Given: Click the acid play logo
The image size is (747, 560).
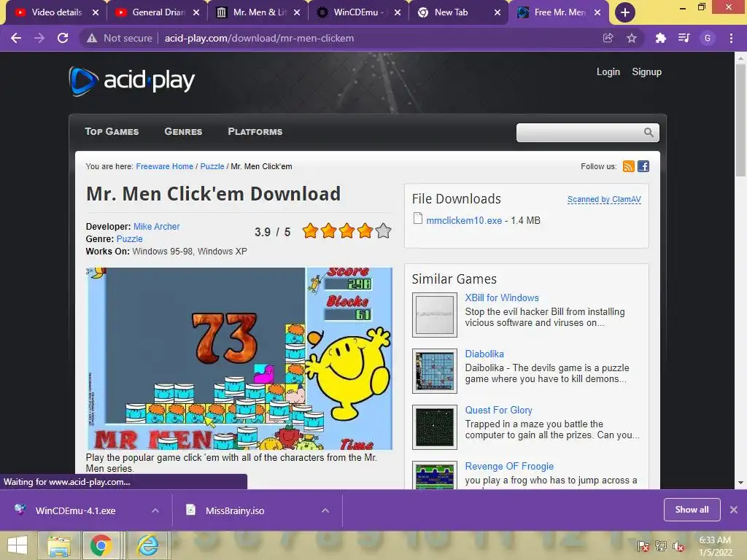Looking at the screenshot, I should tap(132, 80).
